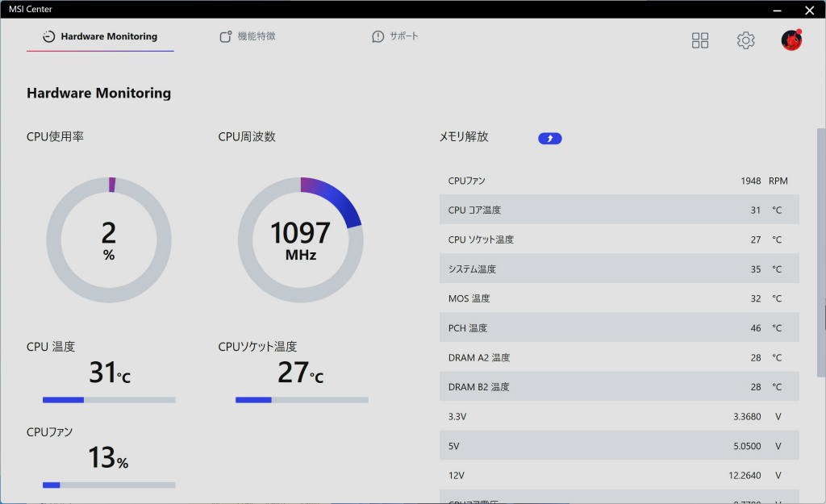
Task: Select the Hardware Monitoring tab label
Action: [x=109, y=36]
